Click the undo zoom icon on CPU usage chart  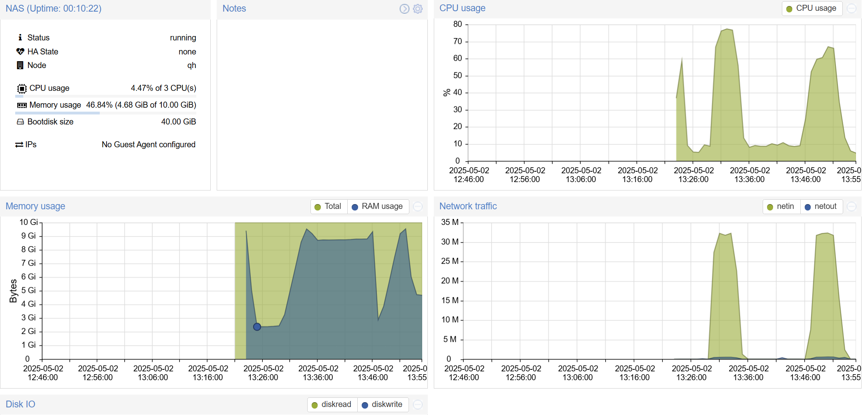coord(852,8)
